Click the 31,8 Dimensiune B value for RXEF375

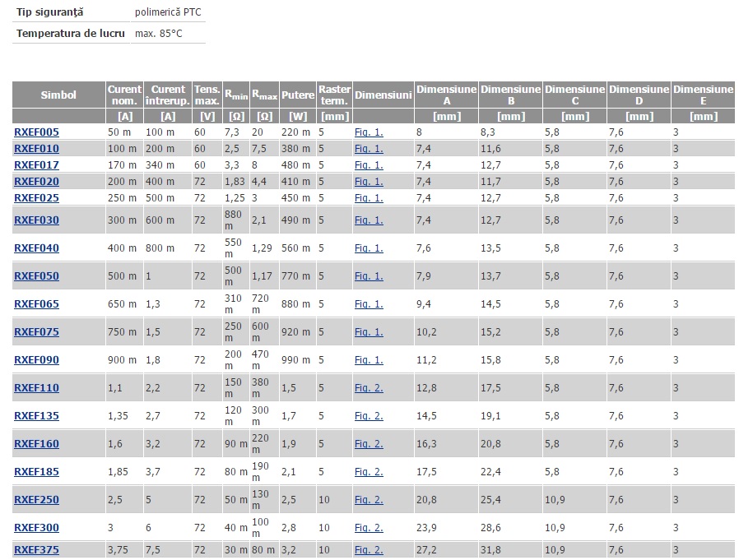[490, 550]
